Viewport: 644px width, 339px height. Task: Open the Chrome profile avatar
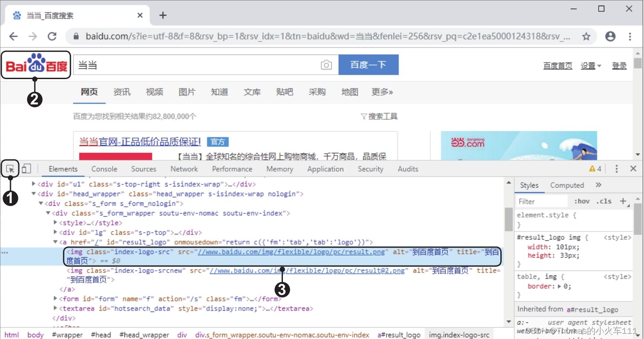point(610,36)
